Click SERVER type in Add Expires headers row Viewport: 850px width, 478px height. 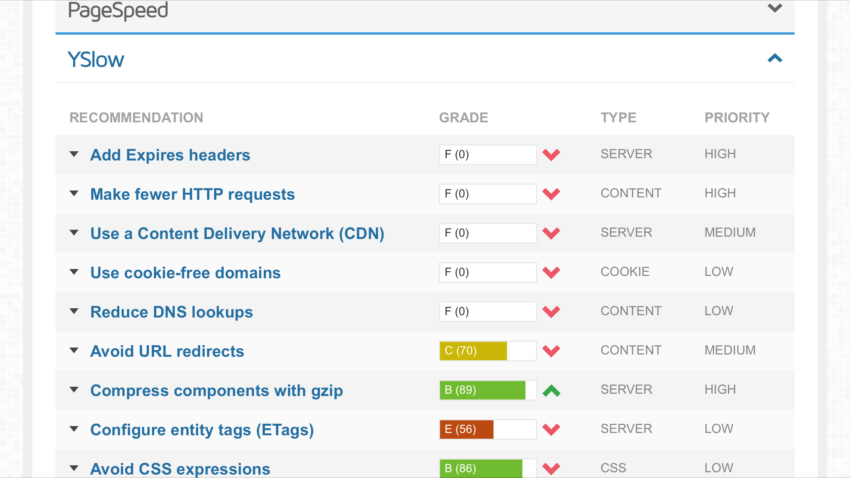(x=626, y=154)
